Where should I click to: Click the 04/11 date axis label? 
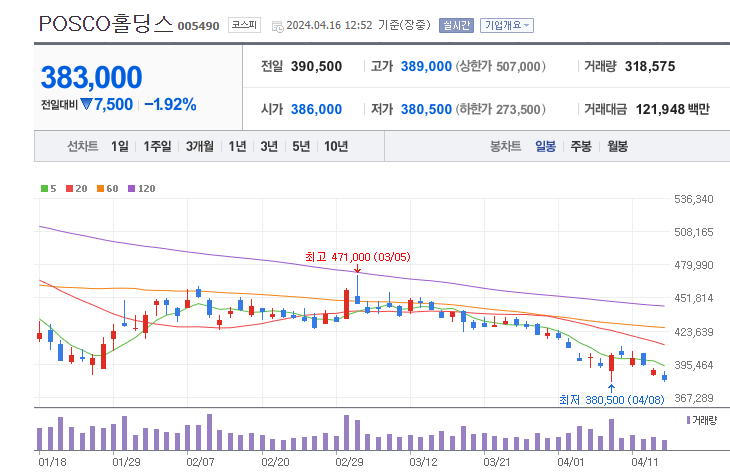point(645,462)
